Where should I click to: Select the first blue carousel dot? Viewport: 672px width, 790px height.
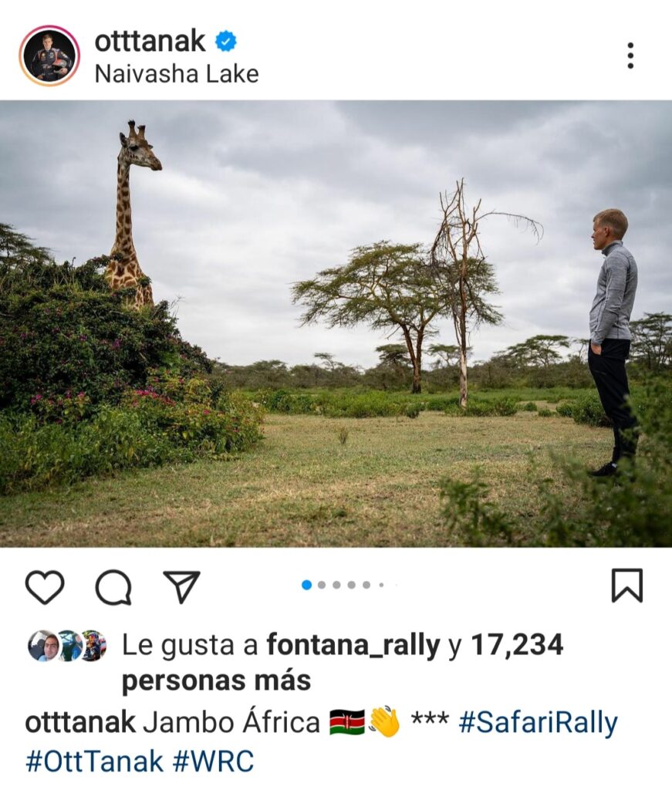(x=306, y=585)
